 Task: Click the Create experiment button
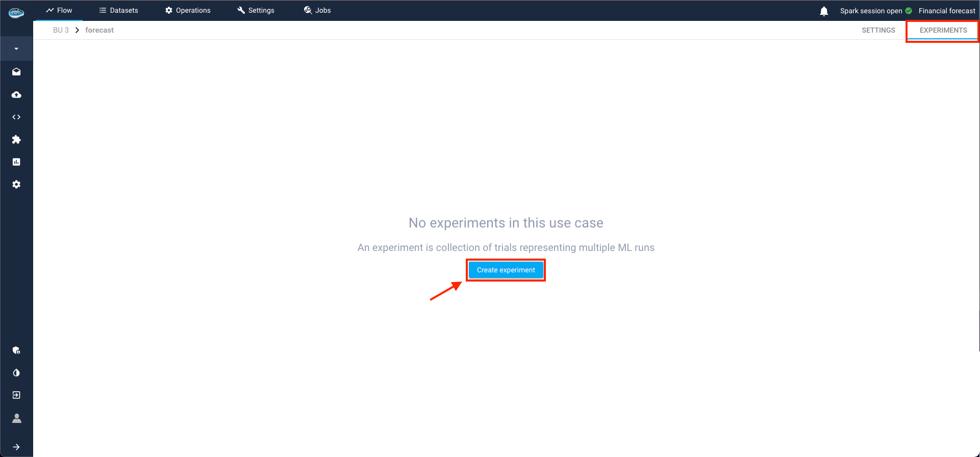pyautogui.click(x=506, y=270)
